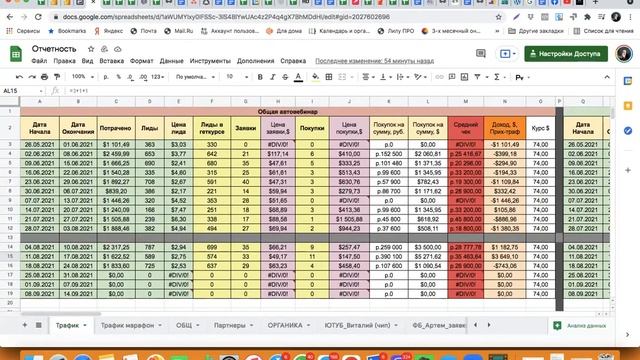This screenshot has width=640, height=360.
Task: Decrease decimal places
Action: pos(130,77)
